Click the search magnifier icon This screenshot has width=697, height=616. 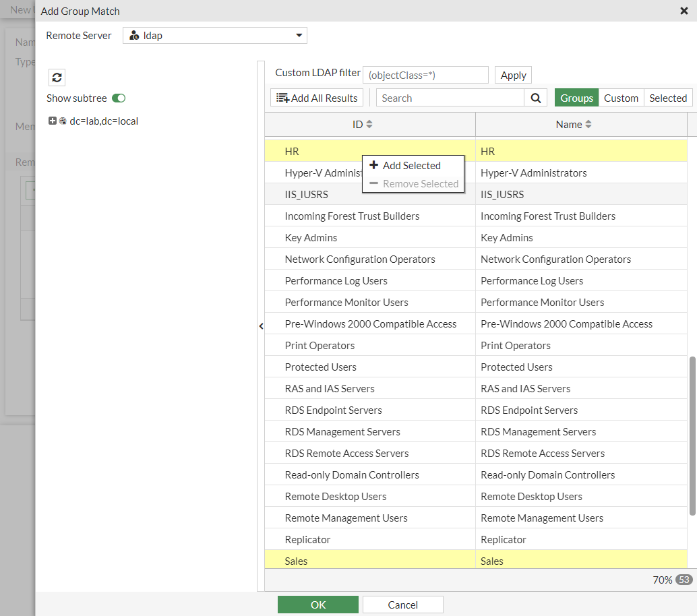coord(535,98)
